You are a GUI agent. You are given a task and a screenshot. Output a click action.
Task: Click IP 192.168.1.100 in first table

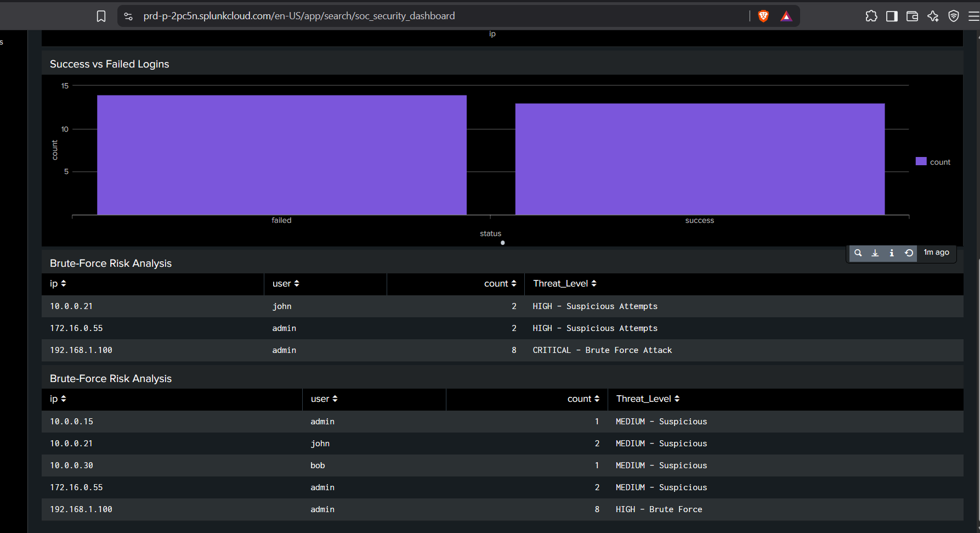[81, 350]
